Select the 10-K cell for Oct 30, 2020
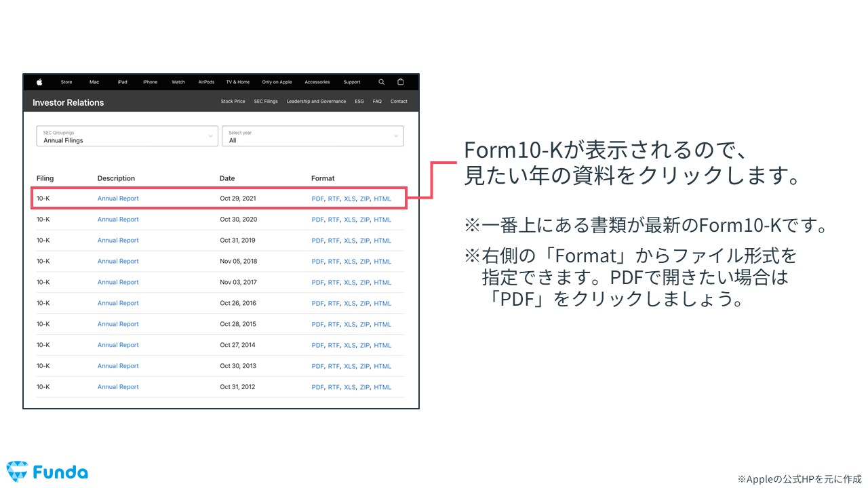This screenshot has width=868, height=488. point(43,220)
